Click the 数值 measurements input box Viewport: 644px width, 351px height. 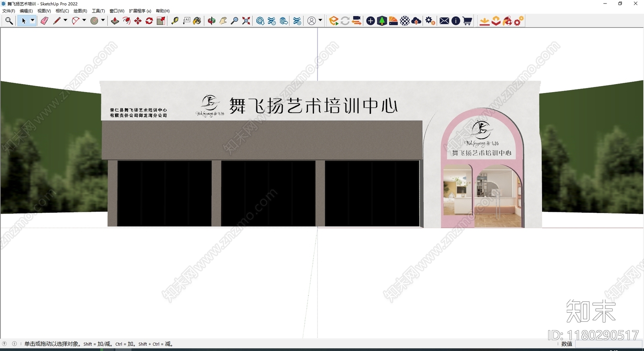pyautogui.click(x=609, y=344)
